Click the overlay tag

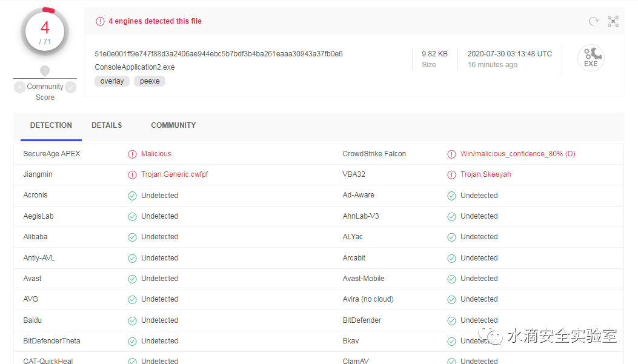click(x=112, y=81)
